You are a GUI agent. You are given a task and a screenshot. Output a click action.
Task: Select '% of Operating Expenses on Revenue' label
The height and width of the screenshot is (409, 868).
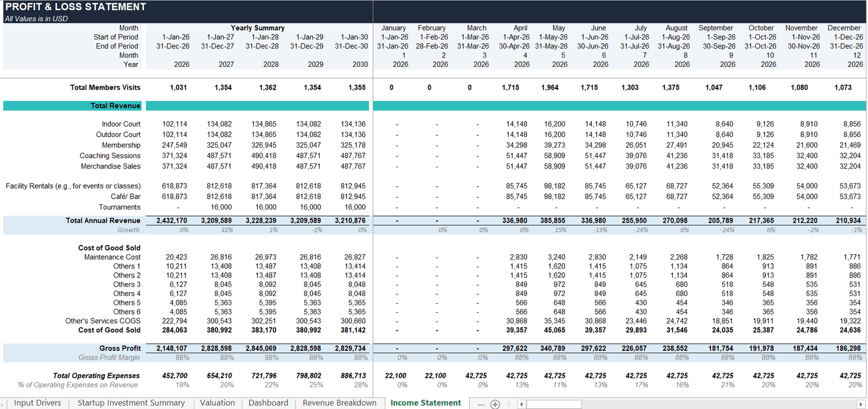tap(78, 385)
